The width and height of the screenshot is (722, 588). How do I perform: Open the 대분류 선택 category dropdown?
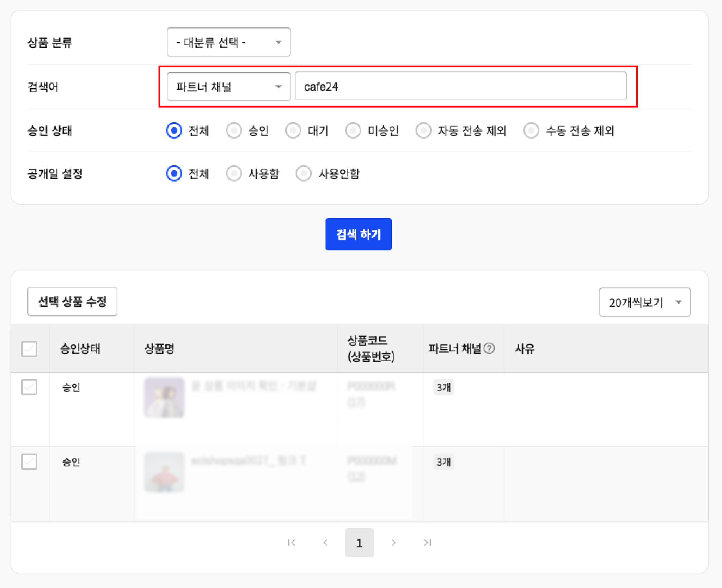click(x=228, y=42)
